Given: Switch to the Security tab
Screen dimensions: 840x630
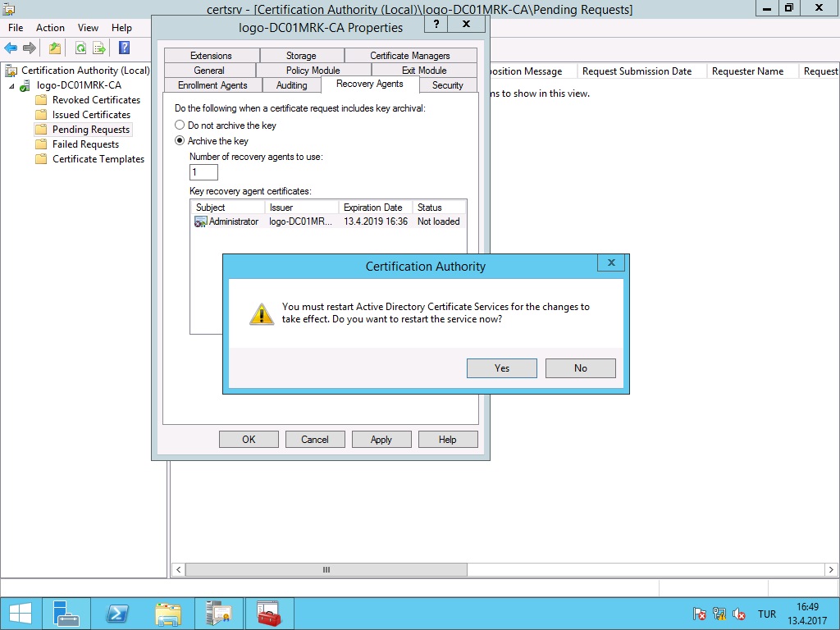Looking at the screenshot, I should pyautogui.click(x=448, y=85).
